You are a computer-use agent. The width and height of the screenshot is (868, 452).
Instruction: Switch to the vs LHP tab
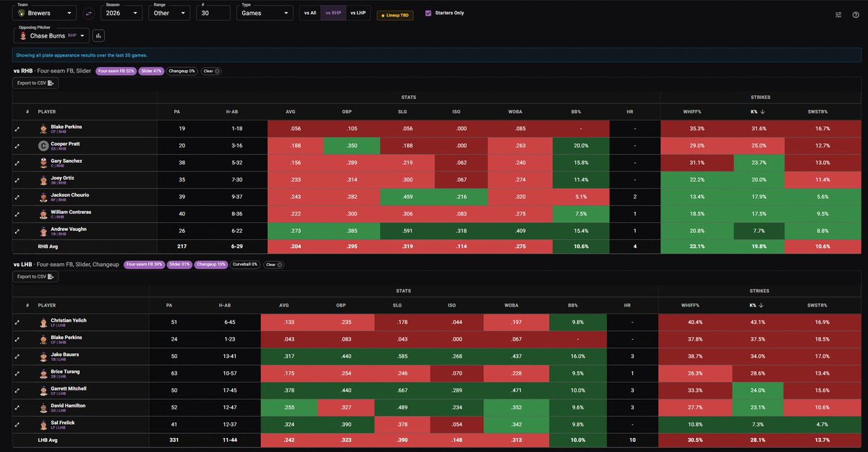coord(357,13)
